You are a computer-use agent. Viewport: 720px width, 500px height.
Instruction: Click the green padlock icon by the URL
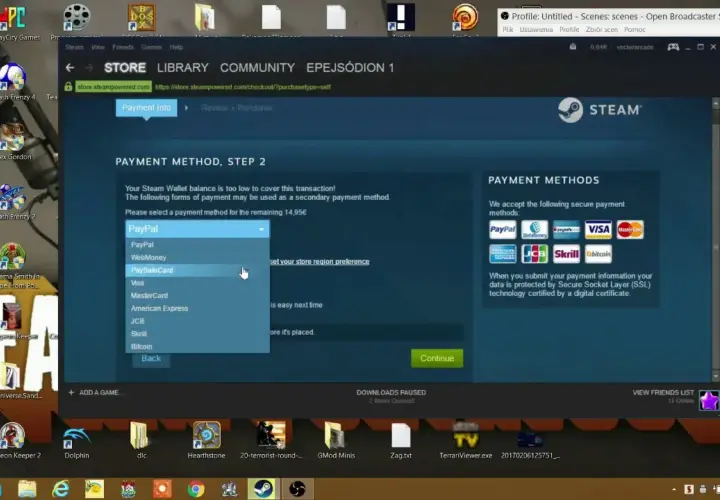68,86
